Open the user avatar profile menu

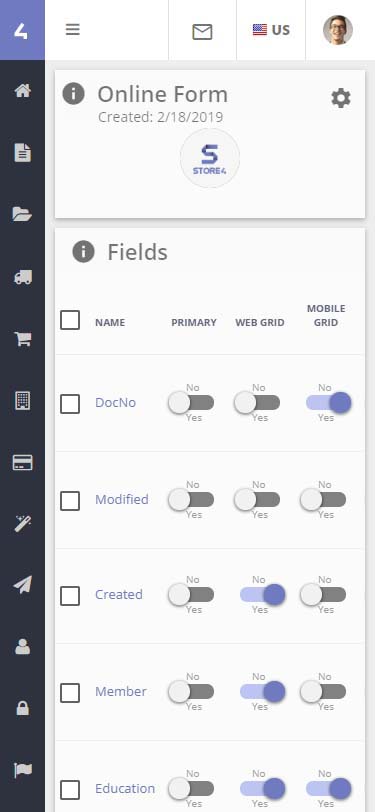(338, 30)
